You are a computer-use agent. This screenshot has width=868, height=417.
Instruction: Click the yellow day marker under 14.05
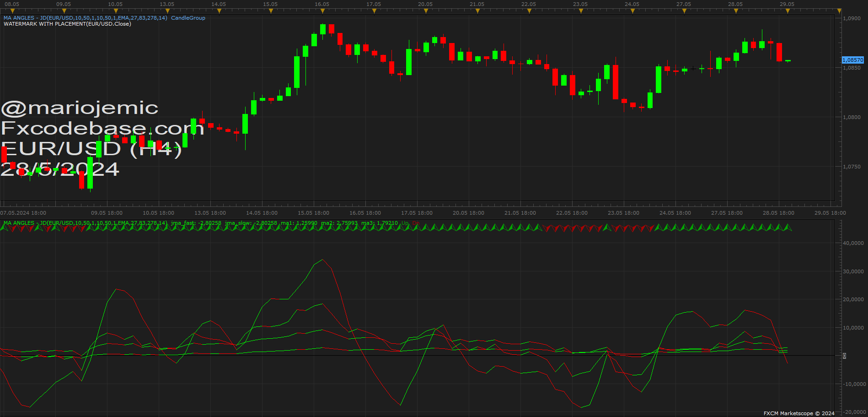tap(219, 11)
